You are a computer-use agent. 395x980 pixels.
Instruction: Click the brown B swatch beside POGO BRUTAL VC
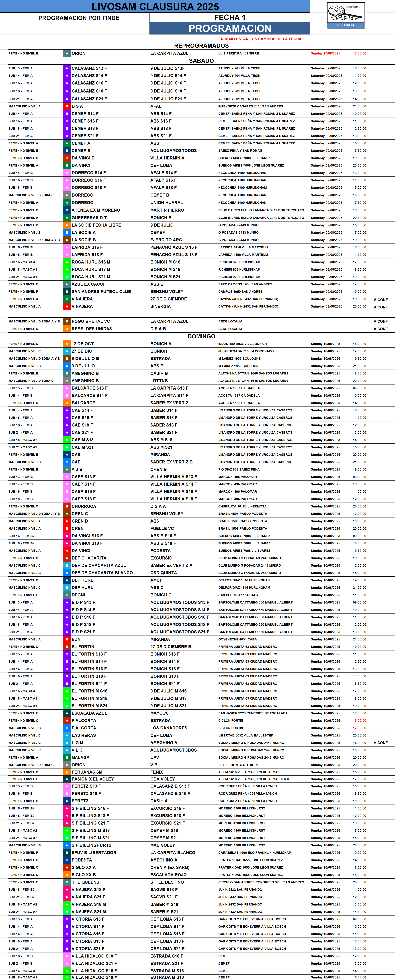pos(67,322)
